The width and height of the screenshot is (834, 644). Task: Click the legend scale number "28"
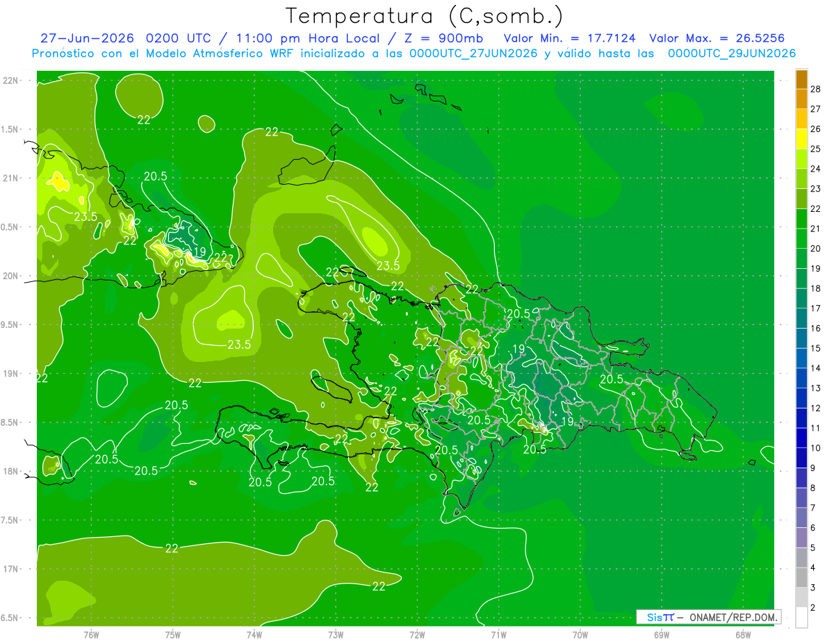(x=815, y=89)
